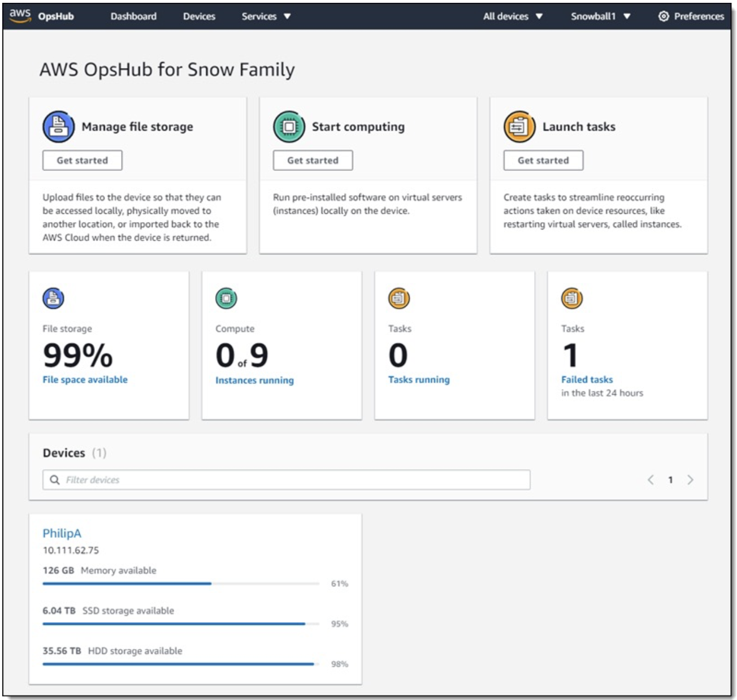This screenshot has width=737, height=700.
Task: Click the SSD storage available progress bar
Action: [181, 624]
